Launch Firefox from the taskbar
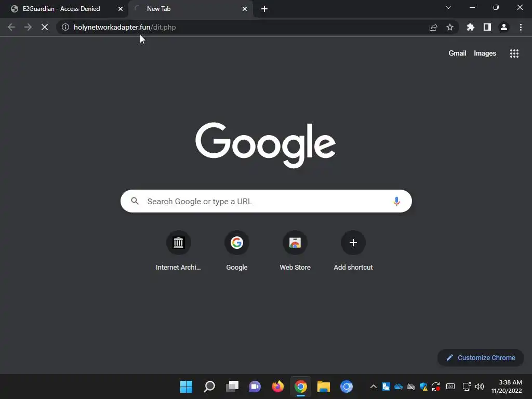532x399 pixels. point(278,387)
